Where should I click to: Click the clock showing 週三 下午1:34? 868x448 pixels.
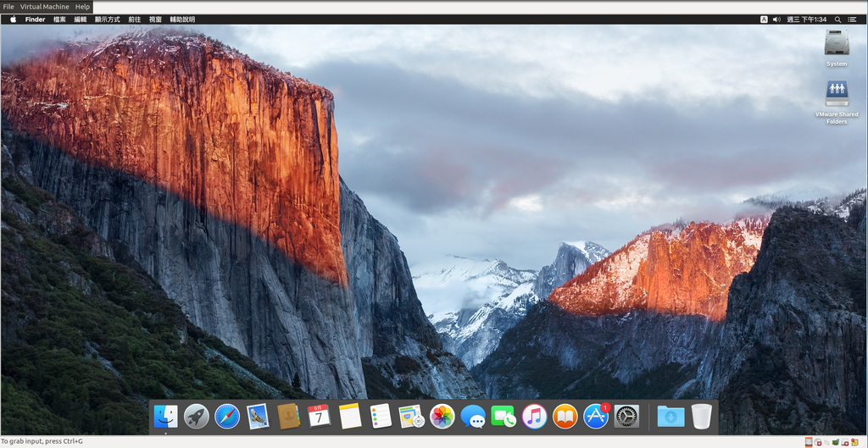[x=807, y=19]
